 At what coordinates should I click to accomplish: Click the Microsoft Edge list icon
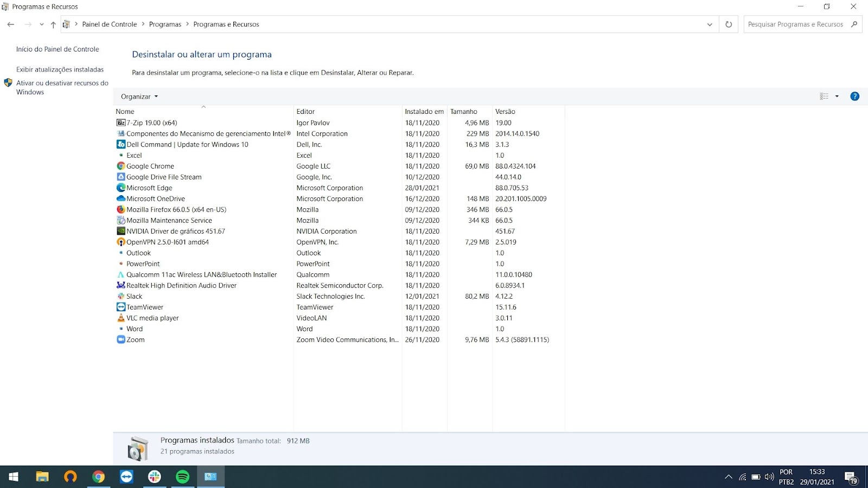click(121, 188)
